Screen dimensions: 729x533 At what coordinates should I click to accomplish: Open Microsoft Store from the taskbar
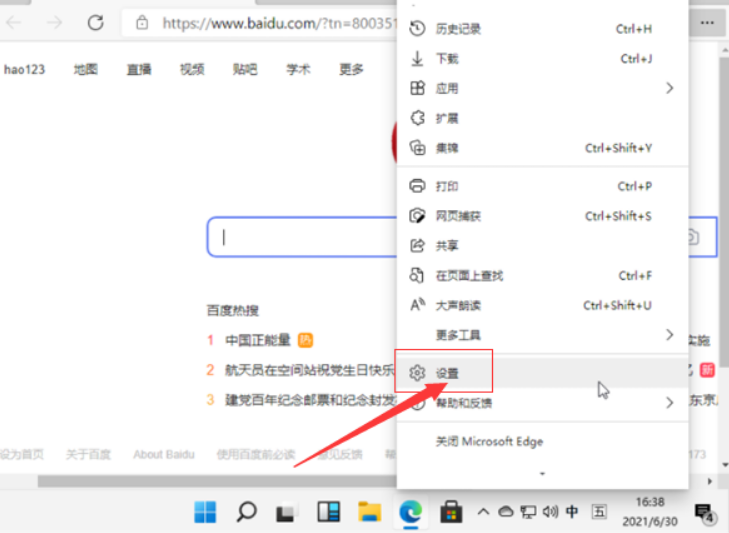coord(451,512)
